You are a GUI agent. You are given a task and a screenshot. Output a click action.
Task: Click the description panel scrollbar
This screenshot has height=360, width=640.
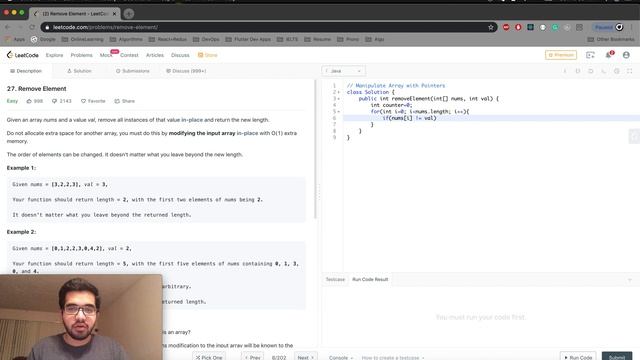(x=315, y=149)
